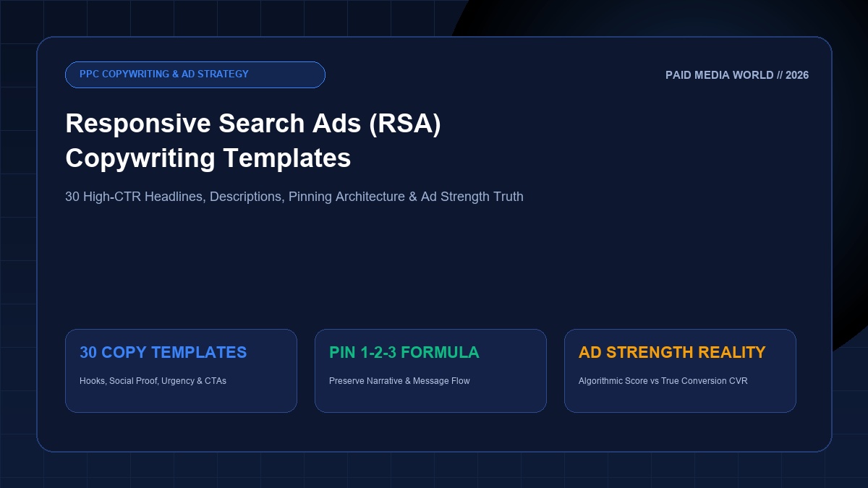Viewport: 868px width, 488px height.
Task: Click 'Algorithmic Score vs True Conversion CVR' text
Action: (x=663, y=380)
